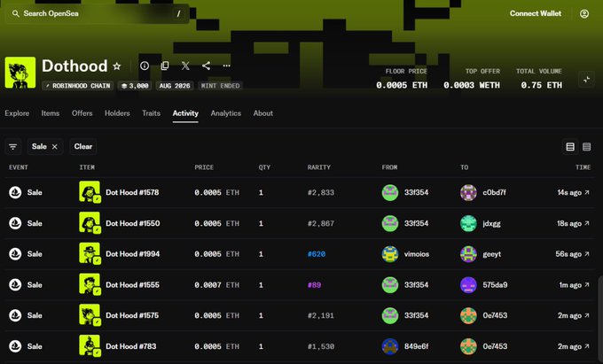Open seller 849e6f profile
The height and width of the screenshot is (364, 603).
[405, 346]
